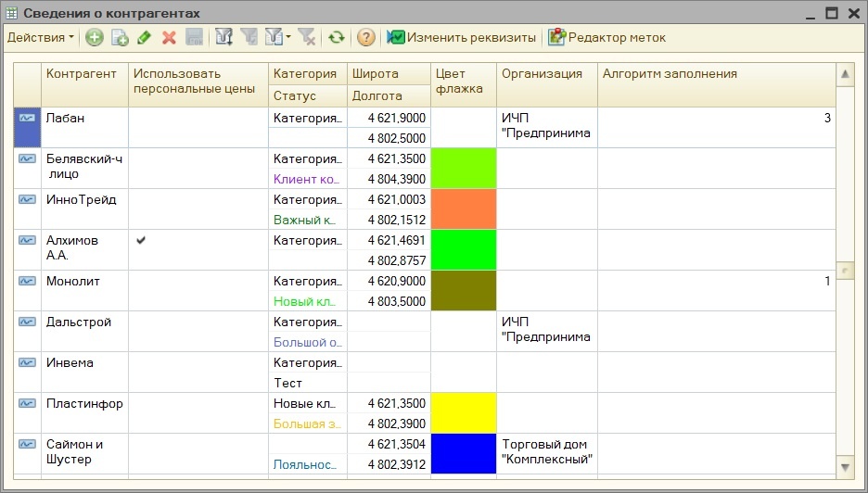Select the Дальстрой contractor name cell

point(84,332)
